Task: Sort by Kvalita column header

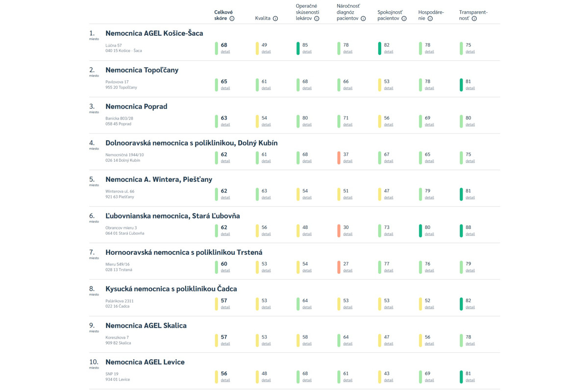Action: click(263, 19)
